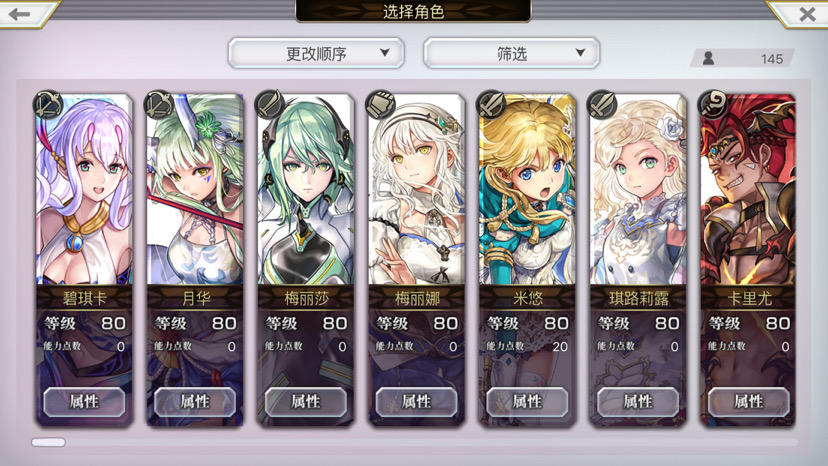Select the 琪路莉露 character portrait
This screenshot has height=466, width=828.
click(x=638, y=190)
